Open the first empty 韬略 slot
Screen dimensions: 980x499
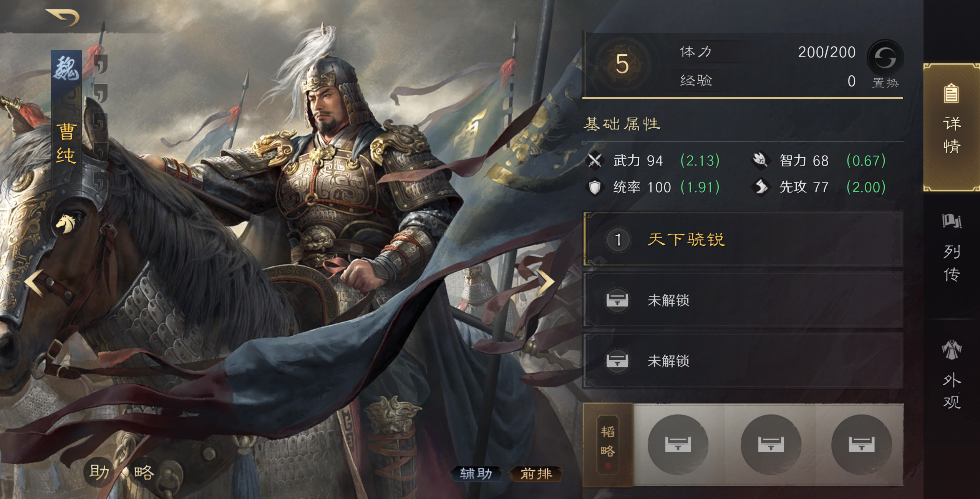point(678,444)
